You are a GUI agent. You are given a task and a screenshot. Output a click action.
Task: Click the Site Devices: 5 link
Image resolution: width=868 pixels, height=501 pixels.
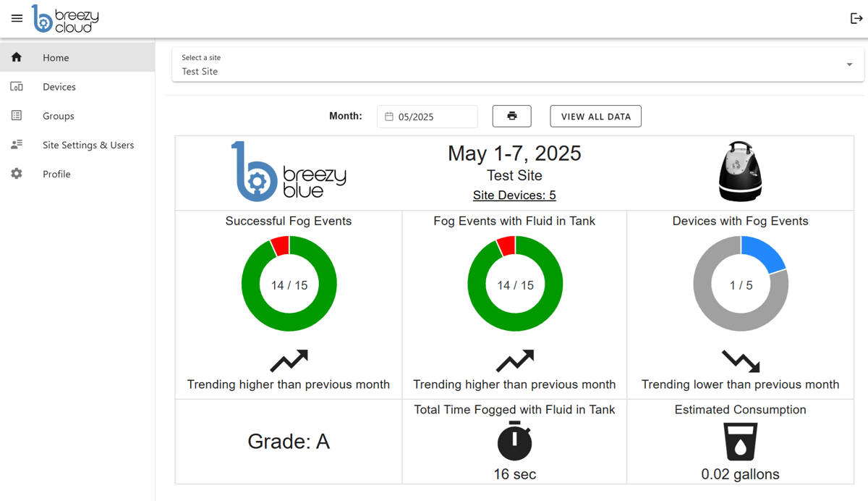tap(514, 195)
